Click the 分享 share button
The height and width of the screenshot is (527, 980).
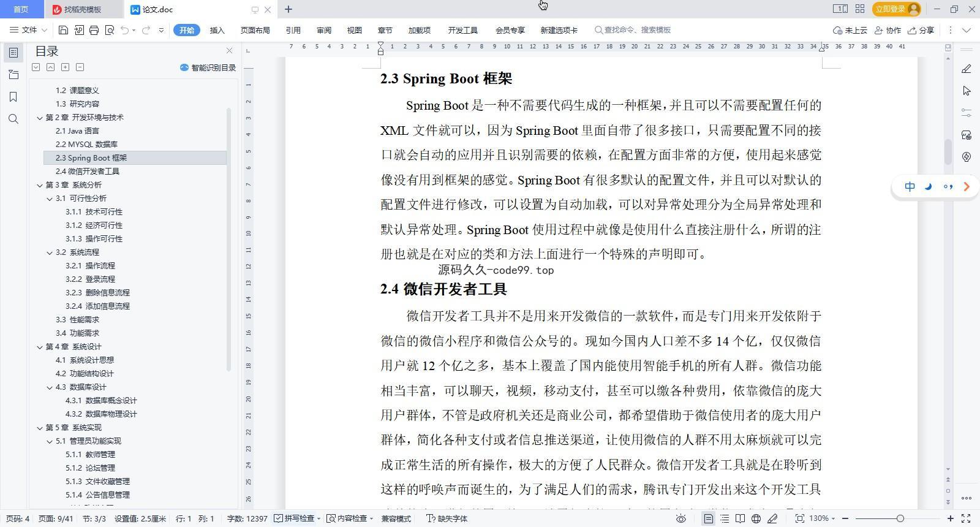pyautogui.click(x=921, y=30)
